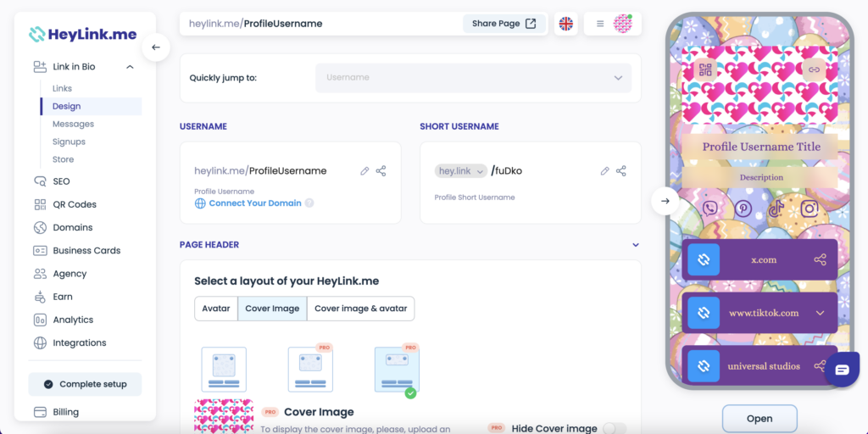
Task: Open the x.com link in preview
Action: (x=759, y=259)
